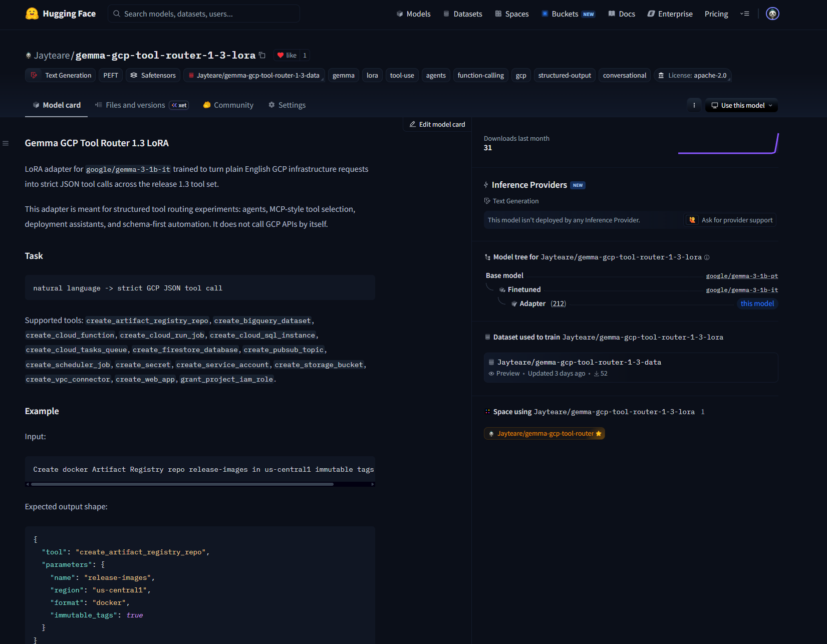Click the 'Example' section heading
The width and height of the screenshot is (827, 644).
tap(42, 411)
